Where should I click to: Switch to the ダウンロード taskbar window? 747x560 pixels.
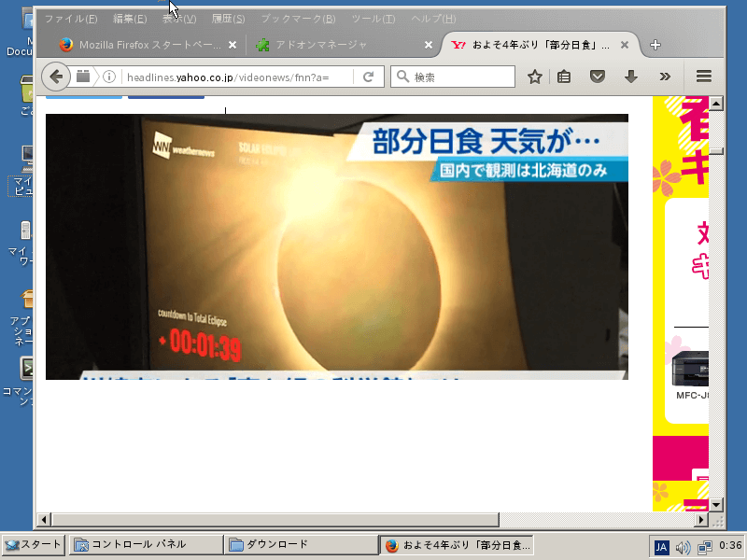301,545
